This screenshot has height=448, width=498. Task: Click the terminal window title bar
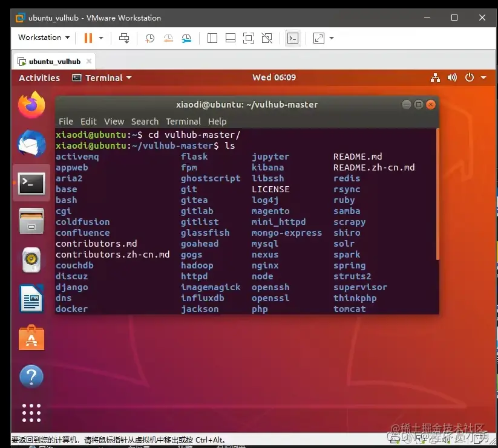(247, 105)
